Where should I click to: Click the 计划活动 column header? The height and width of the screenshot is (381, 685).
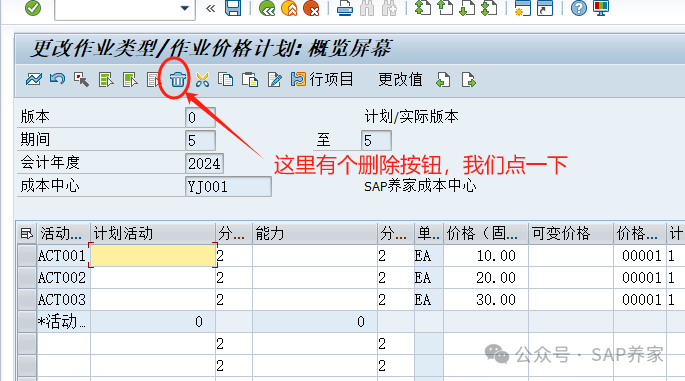pos(152,233)
